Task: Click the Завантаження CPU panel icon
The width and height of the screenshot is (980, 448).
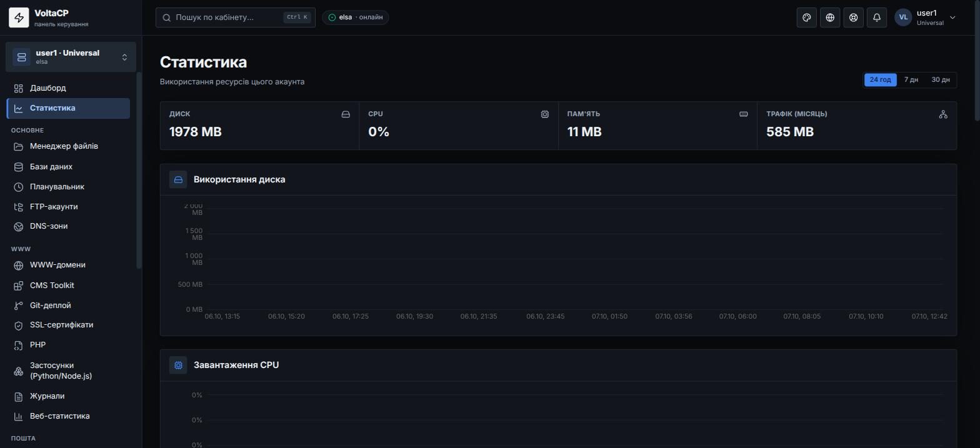Action: pyautogui.click(x=178, y=365)
